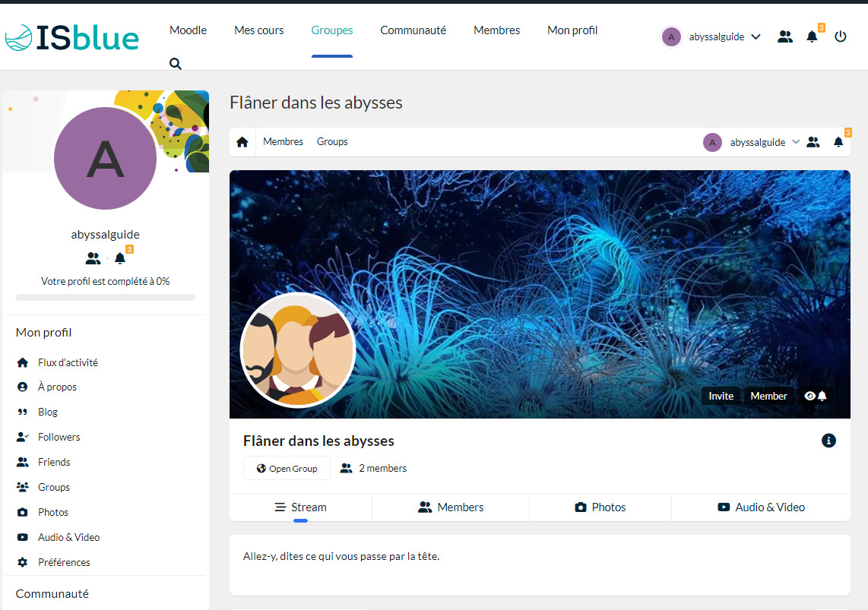Open friend requests icon in top header

point(785,36)
